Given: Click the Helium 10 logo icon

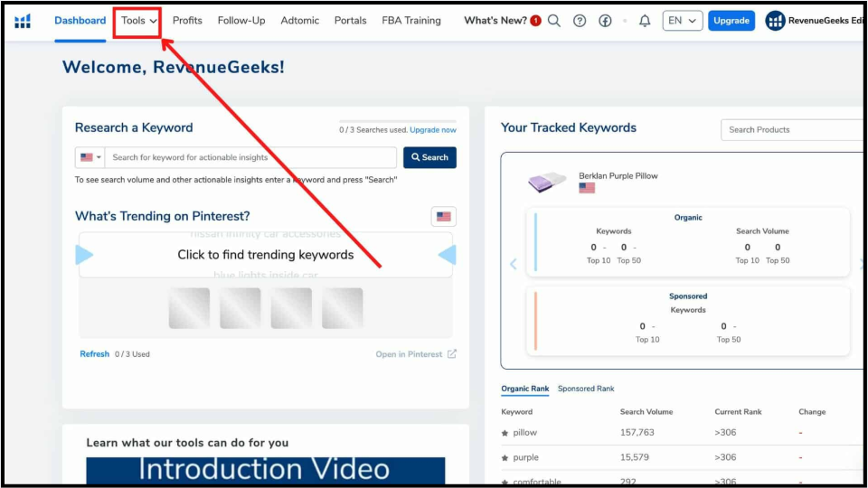Looking at the screenshot, I should click(23, 21).
